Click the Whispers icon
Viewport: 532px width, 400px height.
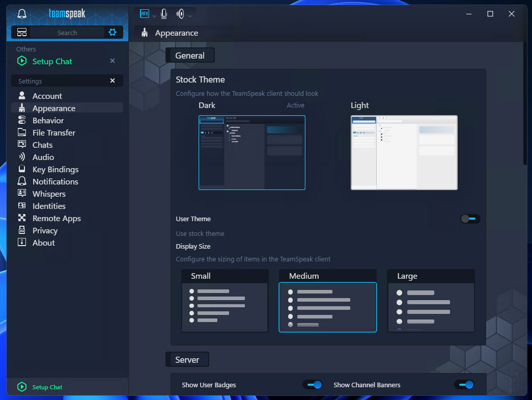22,193
